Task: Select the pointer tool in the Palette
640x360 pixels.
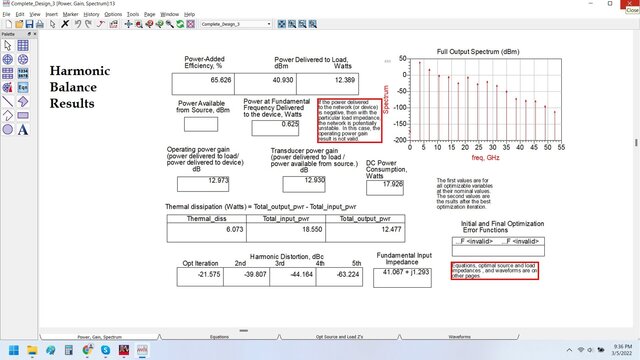Action: [7, 45]
